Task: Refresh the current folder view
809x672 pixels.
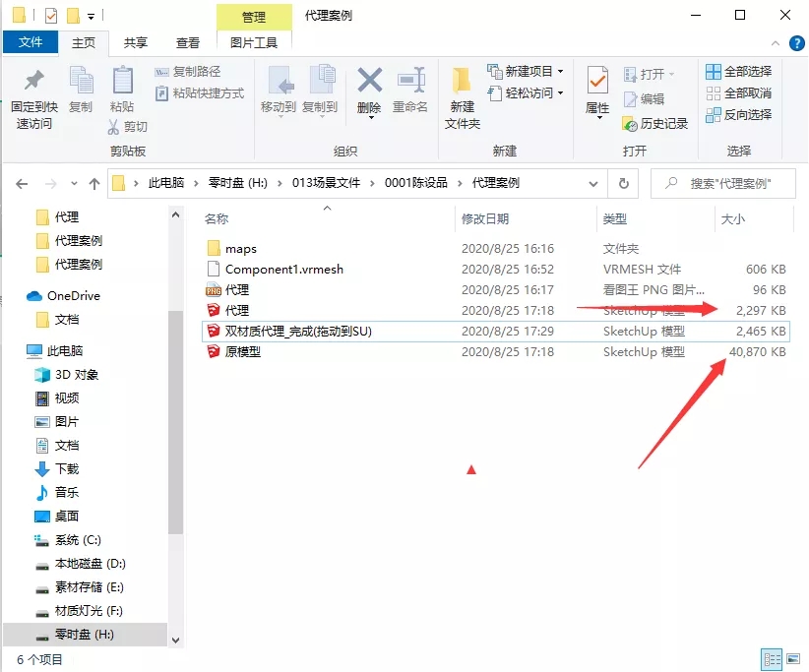Action: pyautogui.click(x=622, y=183)
